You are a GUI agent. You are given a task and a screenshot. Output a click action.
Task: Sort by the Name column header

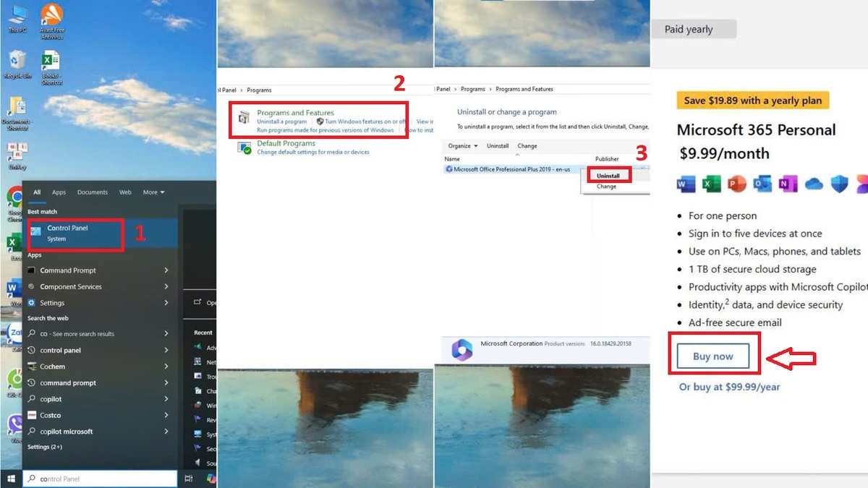point(452,159)
